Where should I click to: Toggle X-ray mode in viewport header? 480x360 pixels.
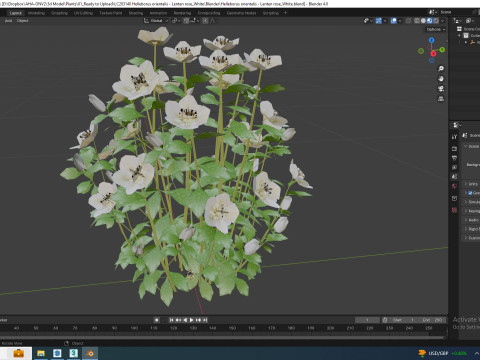tap(408, 21)
